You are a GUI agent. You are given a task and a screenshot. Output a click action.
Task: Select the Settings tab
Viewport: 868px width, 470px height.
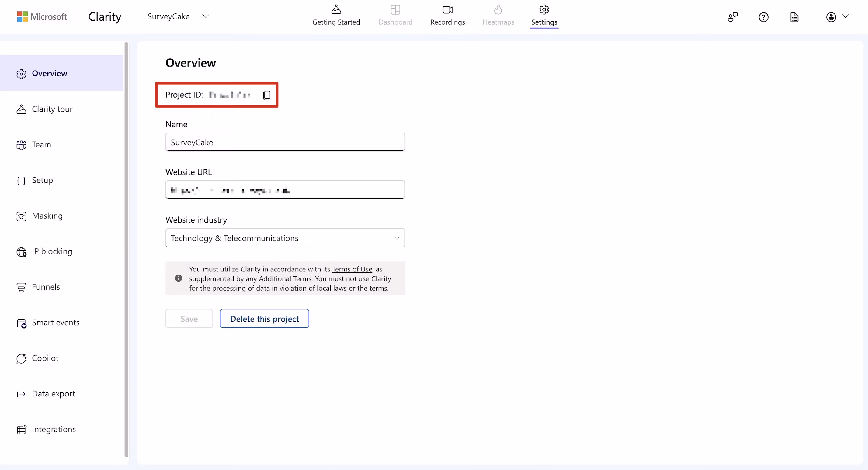pyautogui.click(x=544, y=16)
